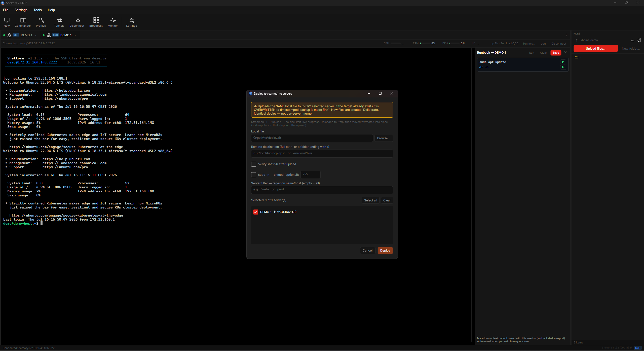Select the second DEMO 1 tab
Viewport: 644px width, 351px height.
(x=60, y=35)
